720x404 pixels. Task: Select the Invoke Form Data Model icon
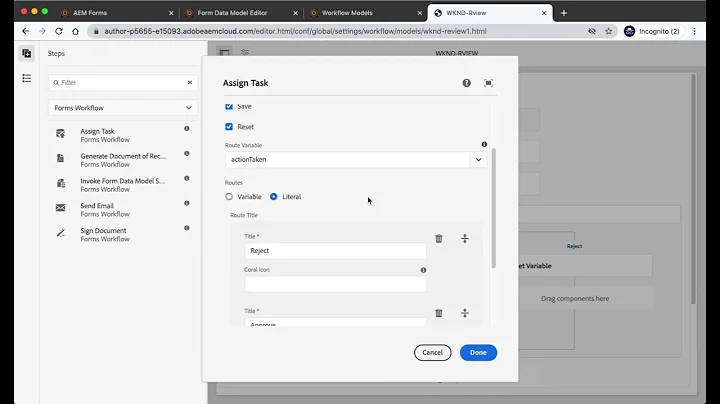point(61,183)
